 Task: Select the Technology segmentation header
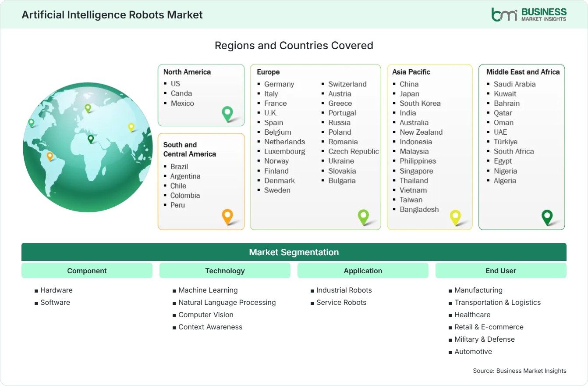pyautogui.click(x=225, y=271)
